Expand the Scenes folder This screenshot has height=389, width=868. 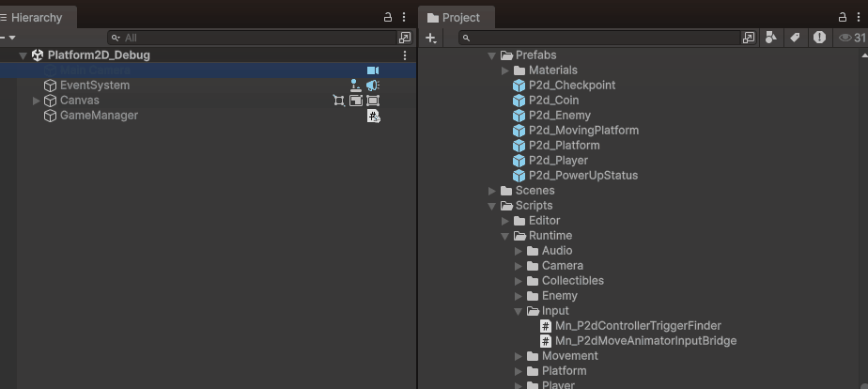click(x=491, y=191)
